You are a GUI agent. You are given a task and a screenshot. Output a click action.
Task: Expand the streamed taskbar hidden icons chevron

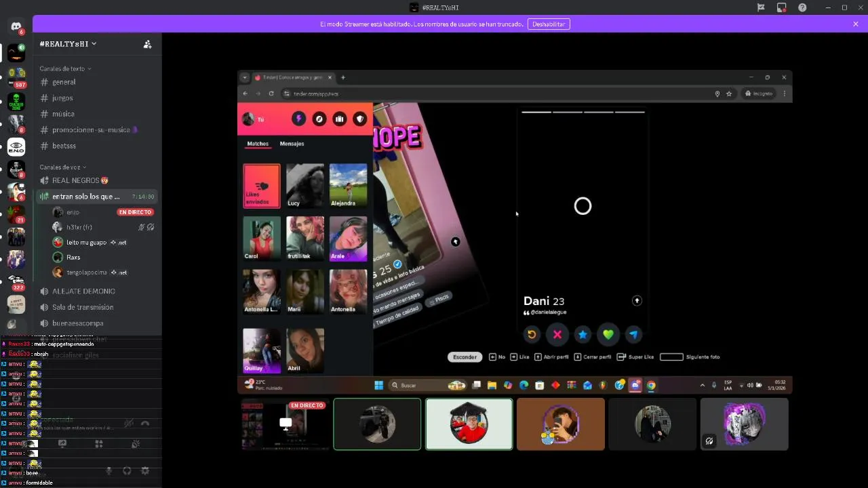(x=703, y=385)
